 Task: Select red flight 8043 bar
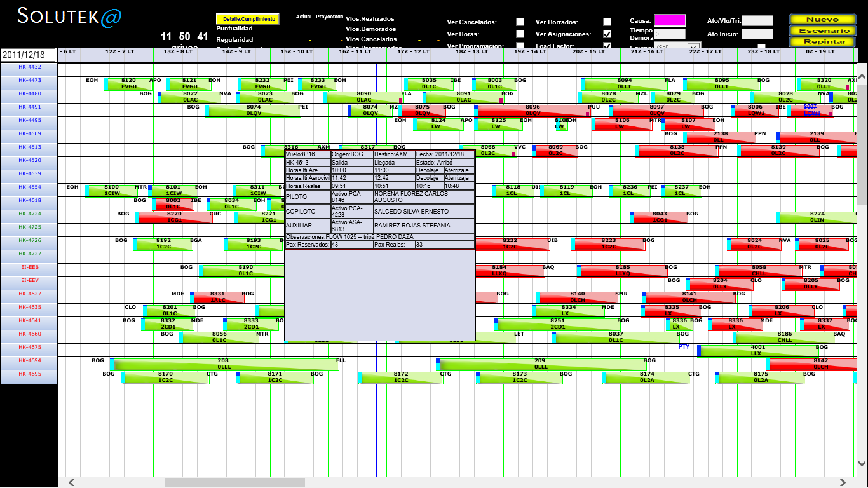coord(660,217)
